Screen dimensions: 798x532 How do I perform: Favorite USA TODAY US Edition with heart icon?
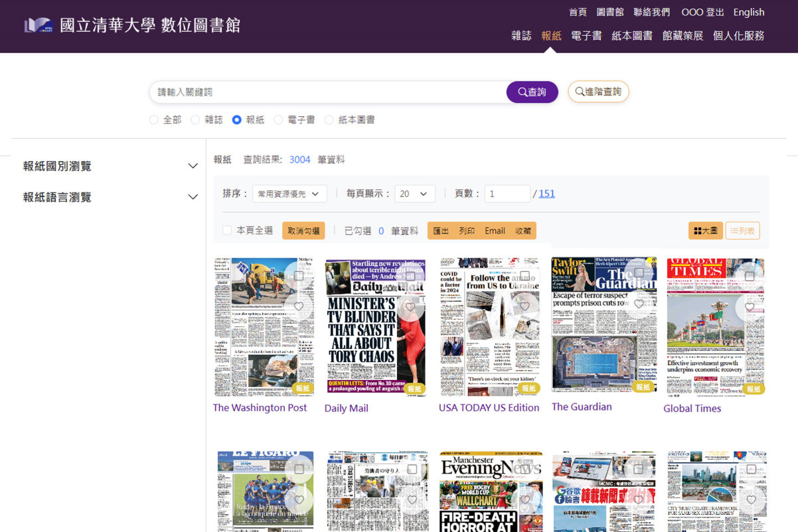tap(524, 306)
